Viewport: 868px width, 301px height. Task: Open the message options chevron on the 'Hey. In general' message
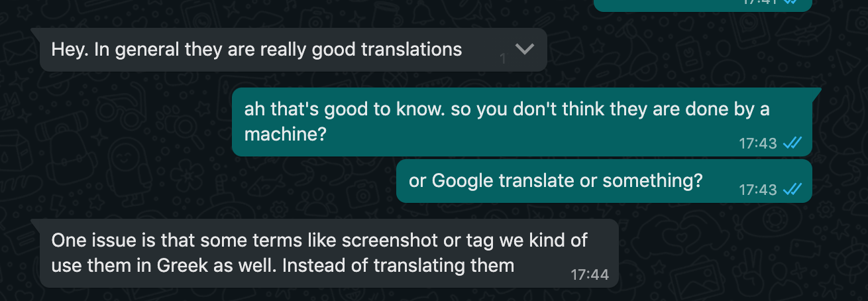524,50
